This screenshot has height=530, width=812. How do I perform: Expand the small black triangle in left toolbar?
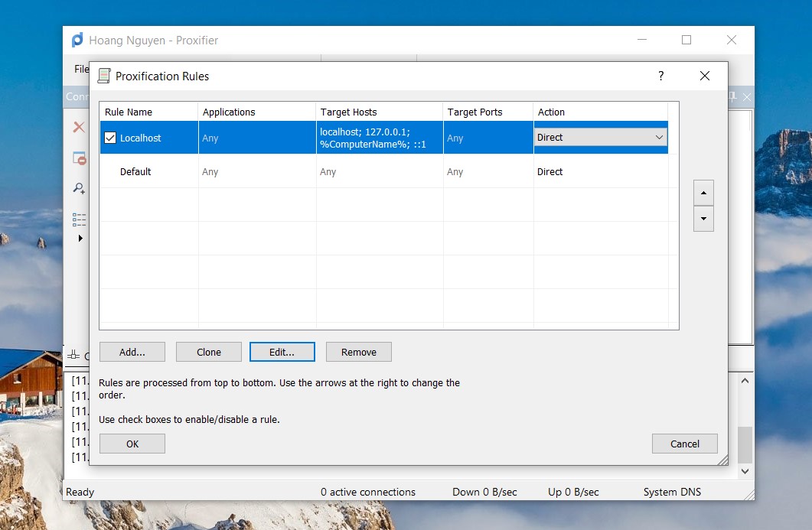[x=80, y=239]
